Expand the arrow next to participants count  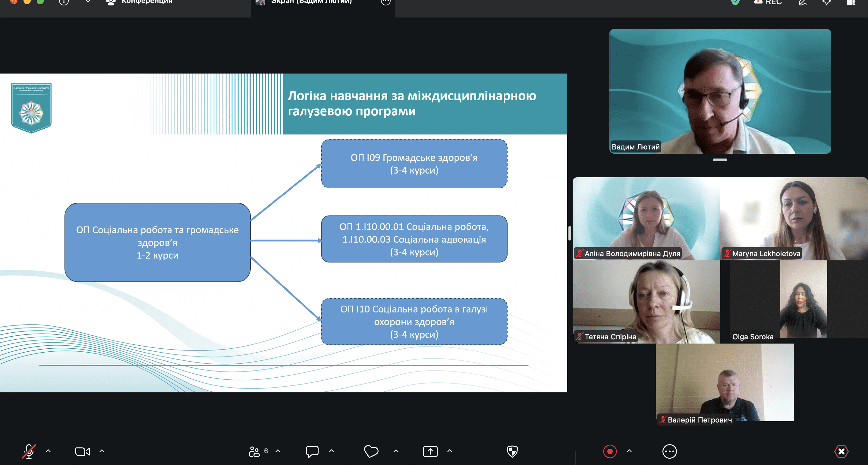pos(278,451)
